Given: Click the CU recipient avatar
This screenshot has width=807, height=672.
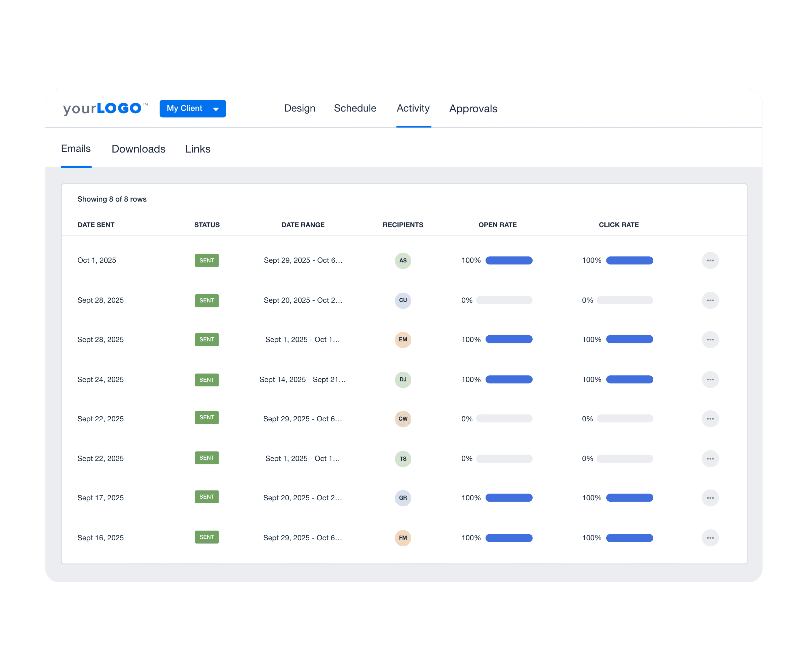Looking at the screenshot, I should (403, 301).
